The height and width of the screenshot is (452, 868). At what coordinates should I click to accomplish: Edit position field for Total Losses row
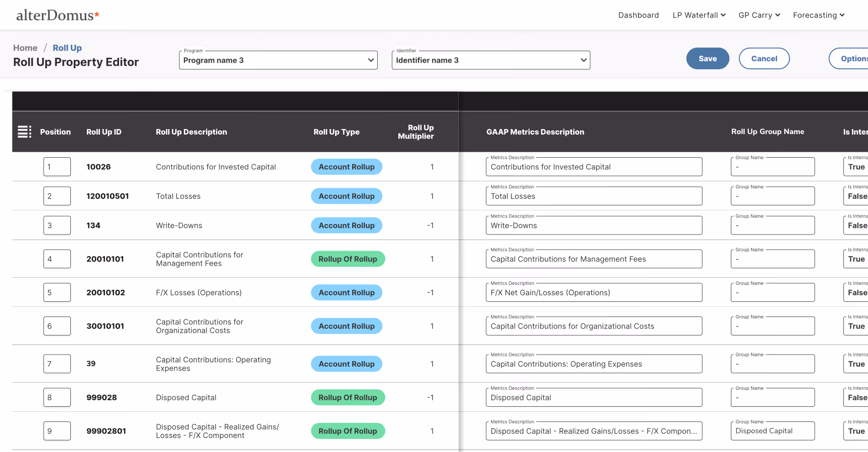57,196
